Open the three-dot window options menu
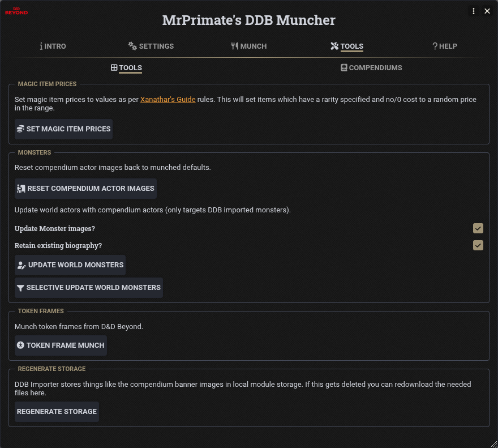Image resolution: width=498 pixels, height=448 pixels. point(473,11)
